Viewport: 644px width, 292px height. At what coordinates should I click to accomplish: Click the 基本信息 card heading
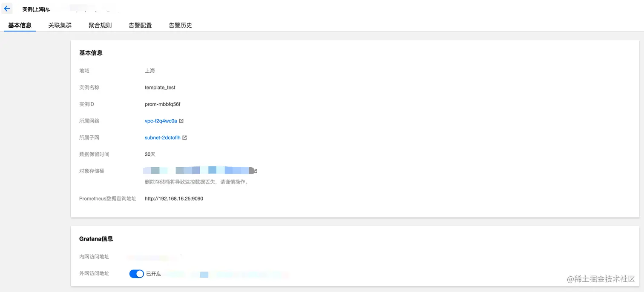(x=91, y=53)
